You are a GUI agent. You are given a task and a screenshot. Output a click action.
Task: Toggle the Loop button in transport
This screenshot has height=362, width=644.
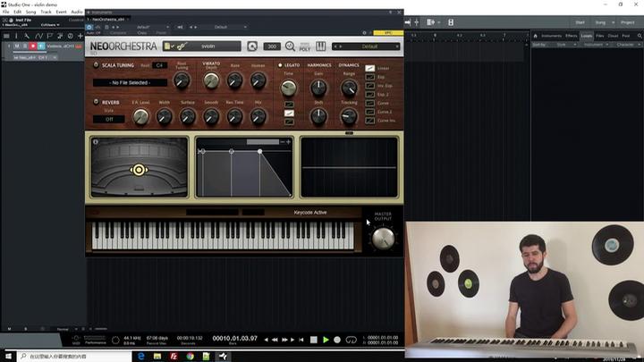(352, 340)
